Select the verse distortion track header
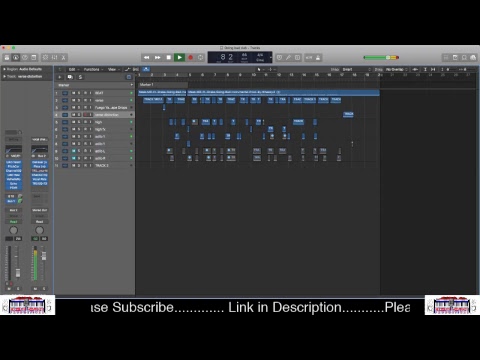This screenshot has width=480, height=360. (94, 115)
